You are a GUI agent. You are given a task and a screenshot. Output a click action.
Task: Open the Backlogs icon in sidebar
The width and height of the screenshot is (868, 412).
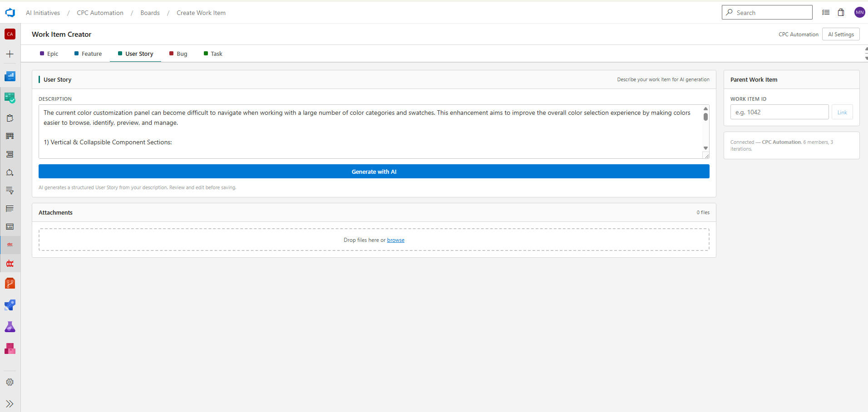click(x=10, y=154)
